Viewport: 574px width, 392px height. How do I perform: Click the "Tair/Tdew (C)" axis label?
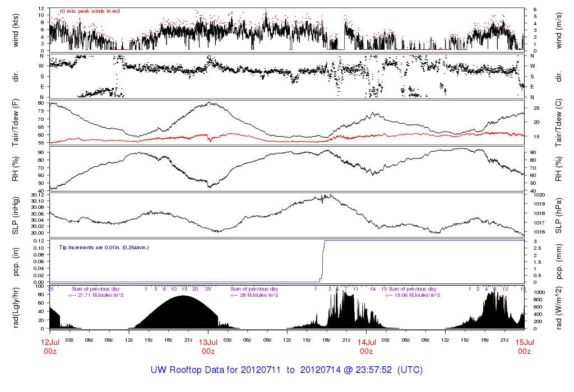point(559,123)
